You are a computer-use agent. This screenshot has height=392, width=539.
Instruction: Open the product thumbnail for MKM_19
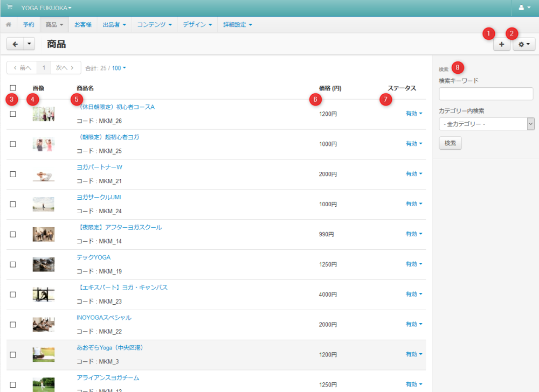(x=43, y=264)
